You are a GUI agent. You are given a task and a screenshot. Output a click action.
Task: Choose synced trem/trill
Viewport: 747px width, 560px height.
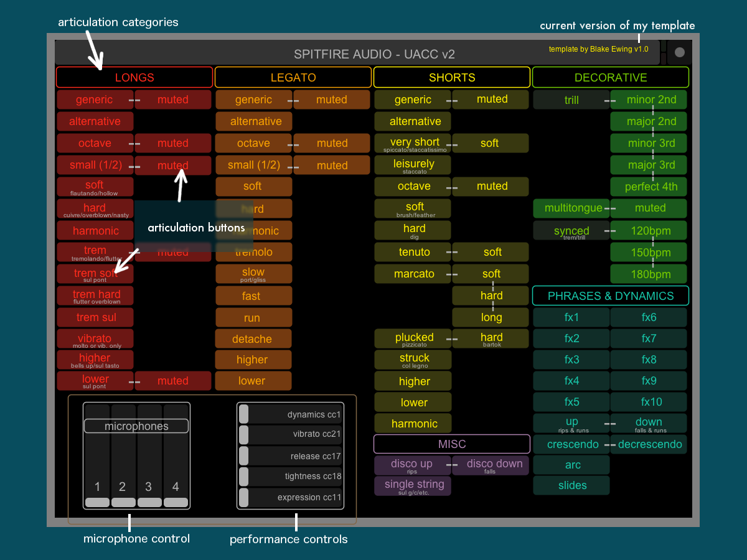[571, 230]
